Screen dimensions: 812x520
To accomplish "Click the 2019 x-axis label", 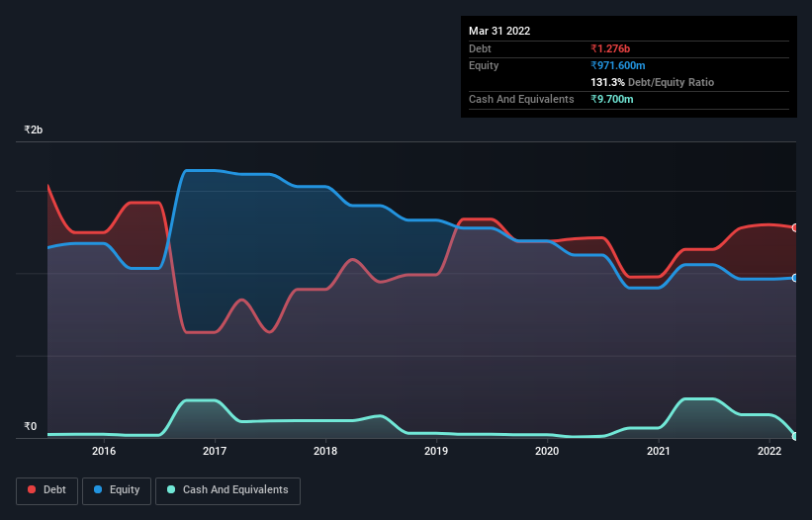I will (x=436, y=451).
